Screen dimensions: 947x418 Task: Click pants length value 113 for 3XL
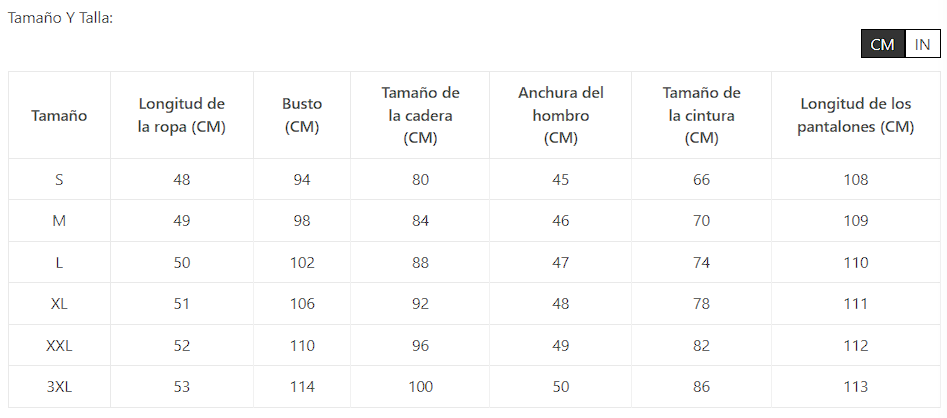pos(855,386)
